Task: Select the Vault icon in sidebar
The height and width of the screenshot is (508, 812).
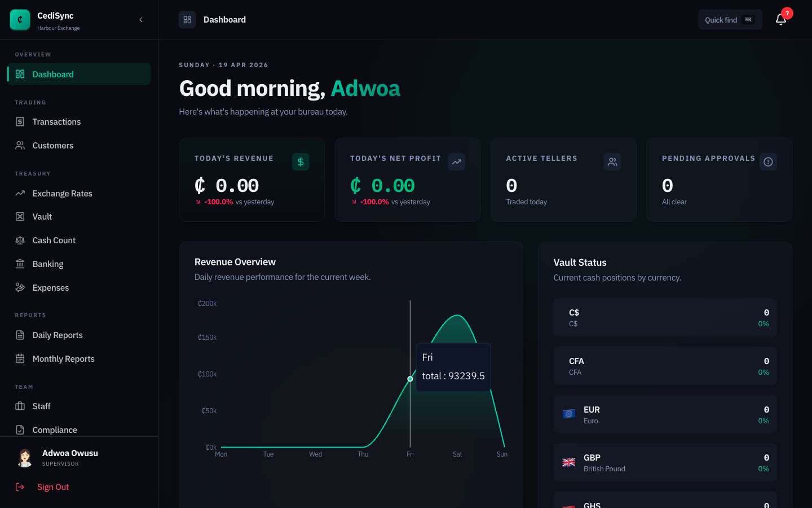Action: [20, 216]
